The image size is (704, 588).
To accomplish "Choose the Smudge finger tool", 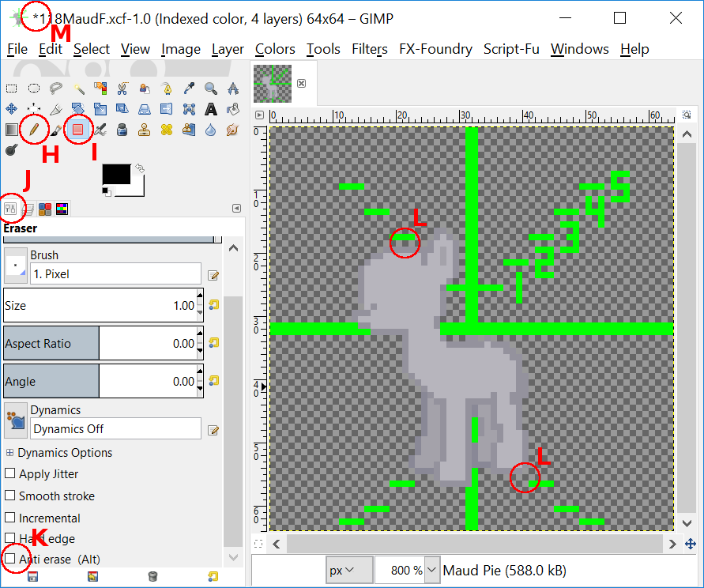I will (232, 130).
